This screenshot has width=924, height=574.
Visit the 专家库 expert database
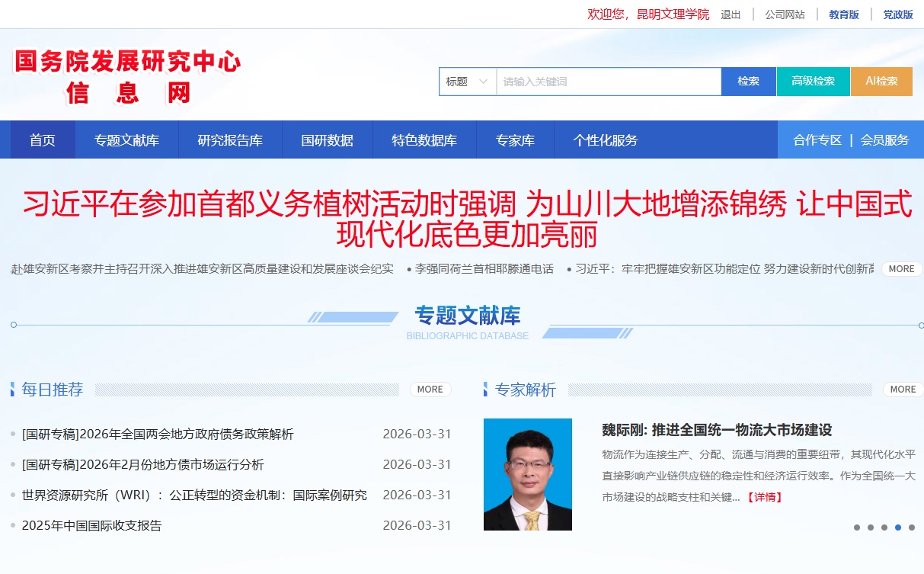[x=515, y=140]
